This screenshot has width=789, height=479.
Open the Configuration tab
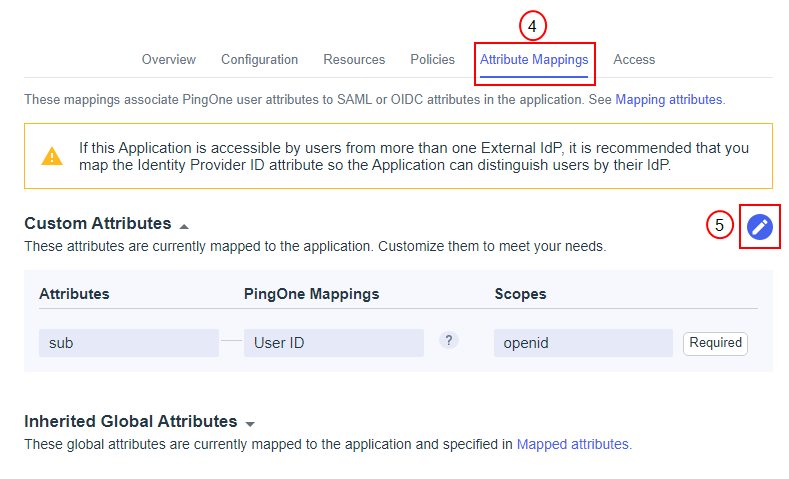tap(260, 59)
